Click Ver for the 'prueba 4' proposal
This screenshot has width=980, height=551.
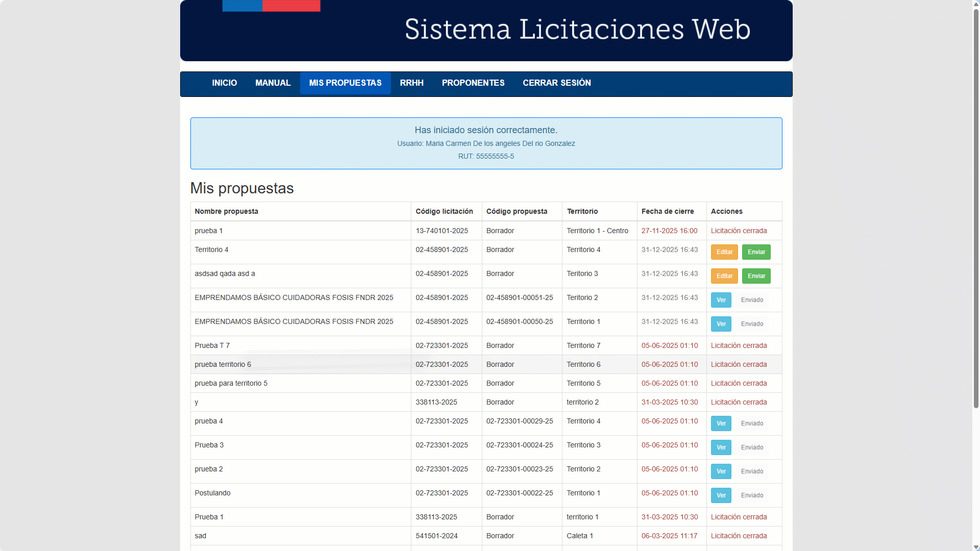721,423
